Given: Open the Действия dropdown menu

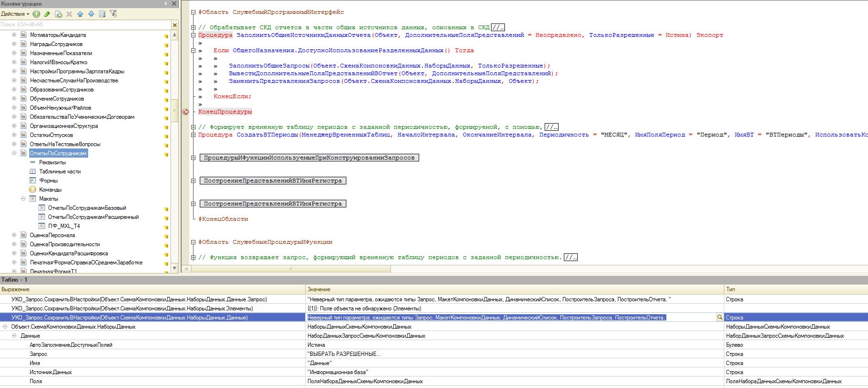Looking at the screenshot, I should (15, 14).
